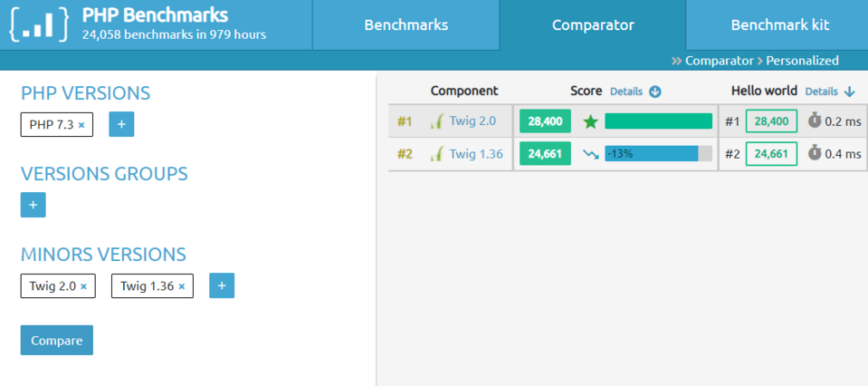Click the Twig leaf icon beside Twig 1.36
Image resolution: width=868 pixels, height=386 pixels.
pos(437,154)
